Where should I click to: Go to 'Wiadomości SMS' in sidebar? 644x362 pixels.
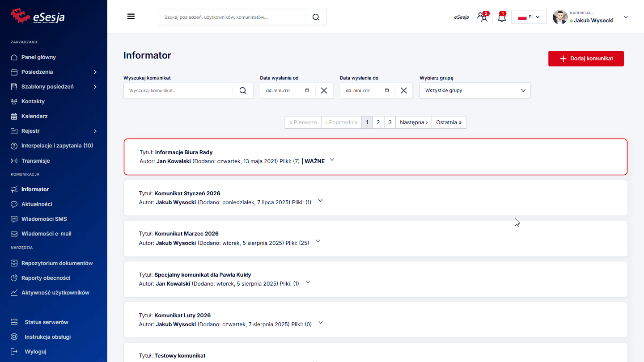click(x=44, y=219)
